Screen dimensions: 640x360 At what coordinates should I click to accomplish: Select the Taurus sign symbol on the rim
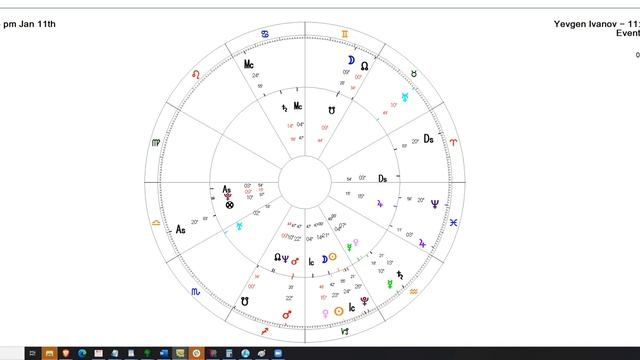[x=414, y=74]
